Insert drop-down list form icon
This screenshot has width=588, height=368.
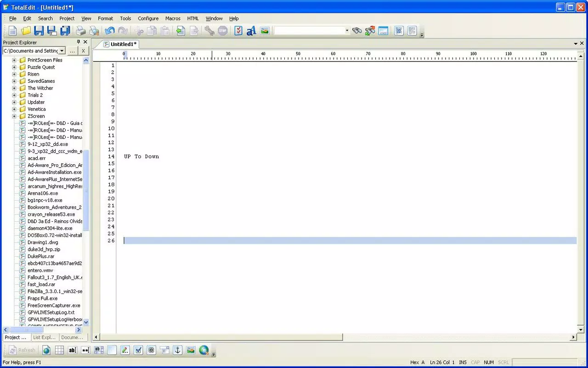point(164,350)
